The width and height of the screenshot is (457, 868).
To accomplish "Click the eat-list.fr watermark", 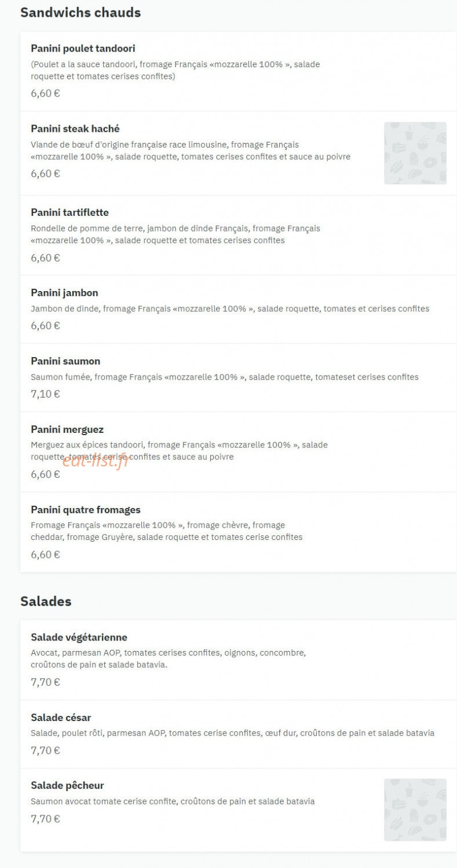I will pyautogui.click(x=94, y=461).
